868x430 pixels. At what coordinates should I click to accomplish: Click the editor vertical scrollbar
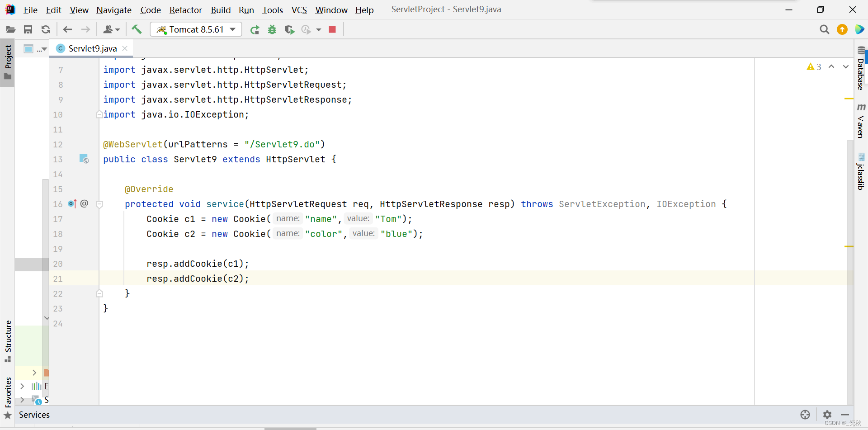pos(850,271)
